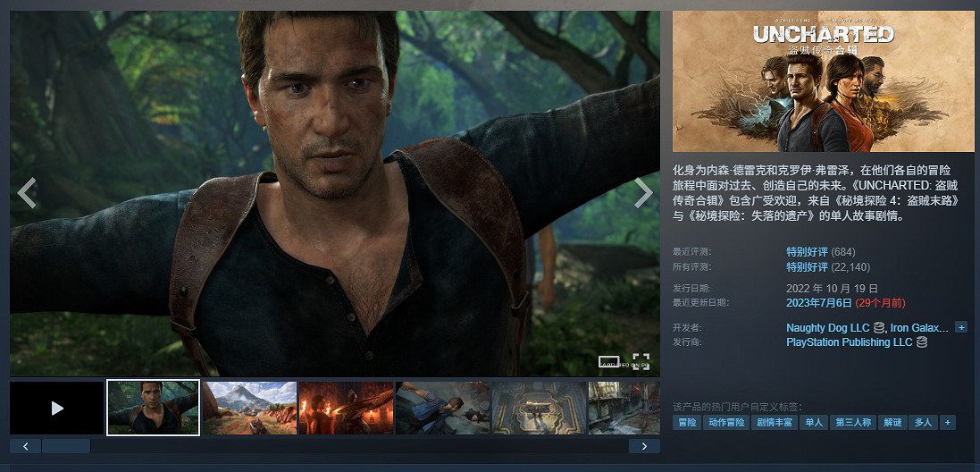Open the screenshot in fullscreen mode
Viewport: 980px width, 472px height.
tap(641, 362)
